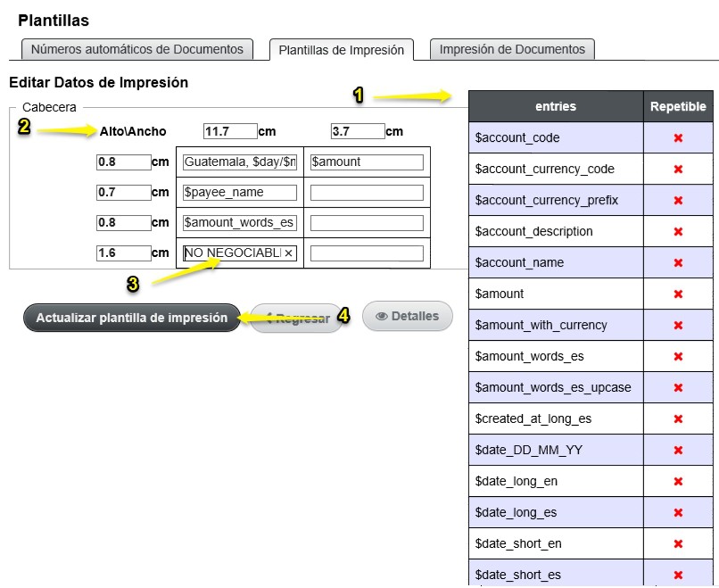
Task: Click red X icon for $created_at_long_es row
Action: [x=678, y=418]
